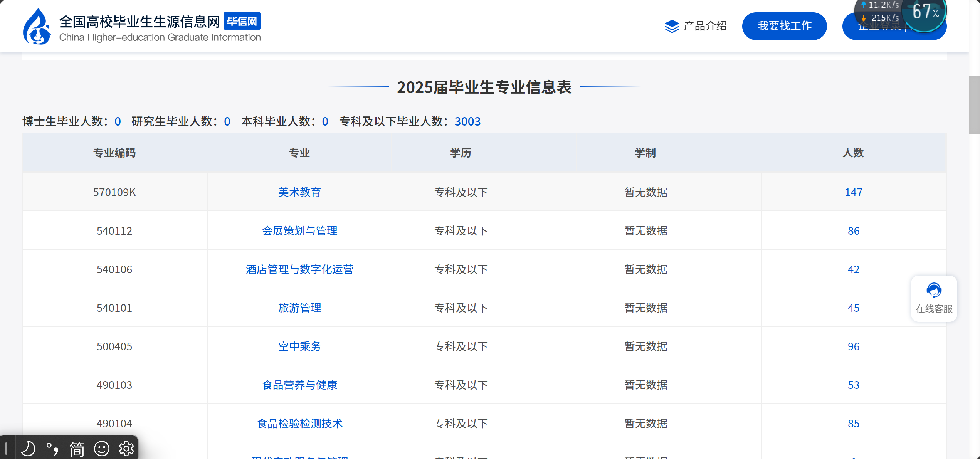
Task: Toggle the punctuation mode icon
Action: [x=52, y=449]
